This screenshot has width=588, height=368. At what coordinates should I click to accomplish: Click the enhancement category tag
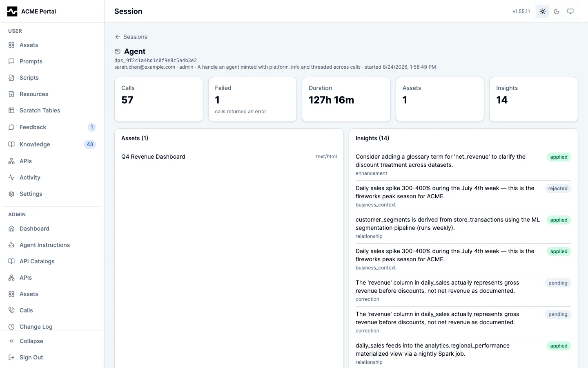[x=371, y=173]
